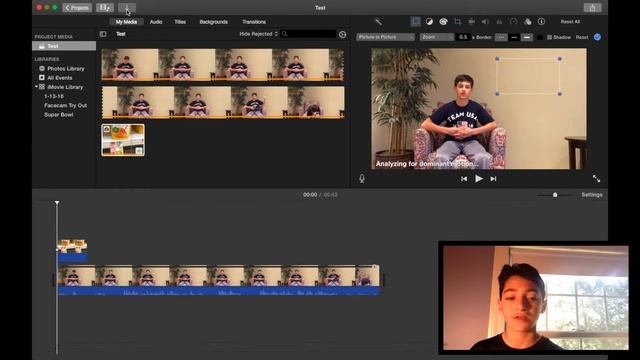640x360 pixels.
Task: Click the magic wand auto-enhance icon
Action: 378,22
